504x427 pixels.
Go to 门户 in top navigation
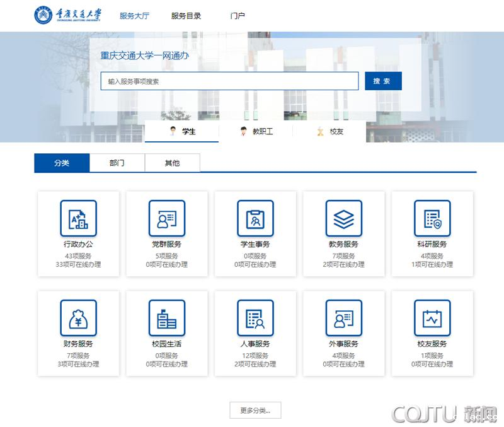(238, 16)
